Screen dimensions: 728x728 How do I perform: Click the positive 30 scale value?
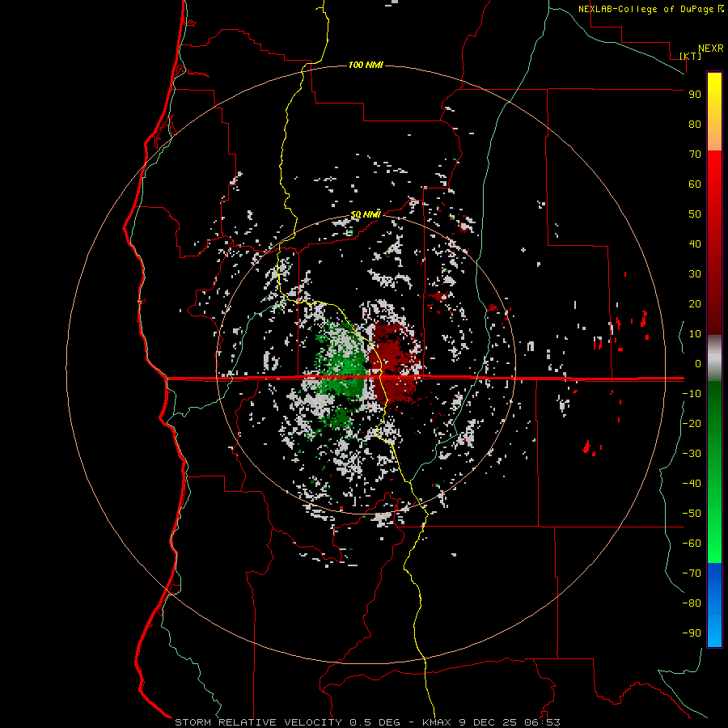click(695, 274)
